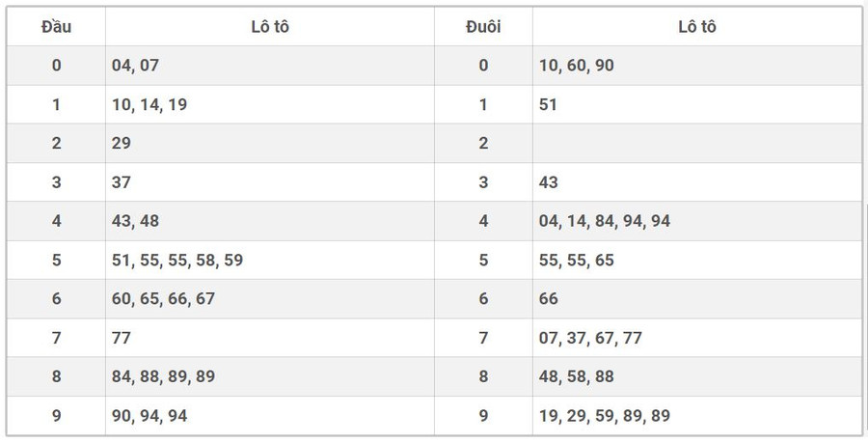Image resolution: width=868 pixels, height=442 pixels.
Task: Click row number 9 in the Đuôi column
Action: pyautogui.click(x=483, y=416)
